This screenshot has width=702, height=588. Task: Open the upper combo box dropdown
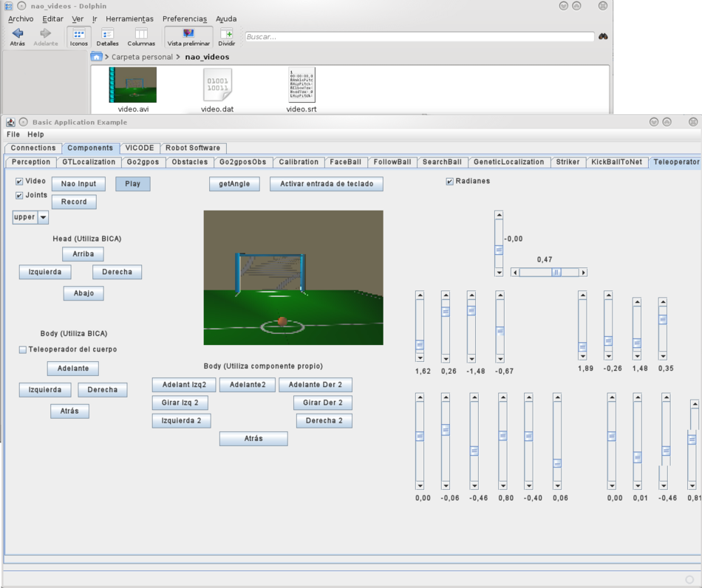click(43, 217)
